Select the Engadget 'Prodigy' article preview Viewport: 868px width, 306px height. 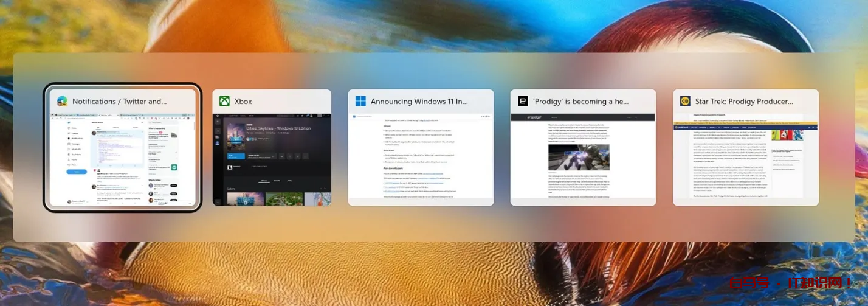tap(584, 159)
